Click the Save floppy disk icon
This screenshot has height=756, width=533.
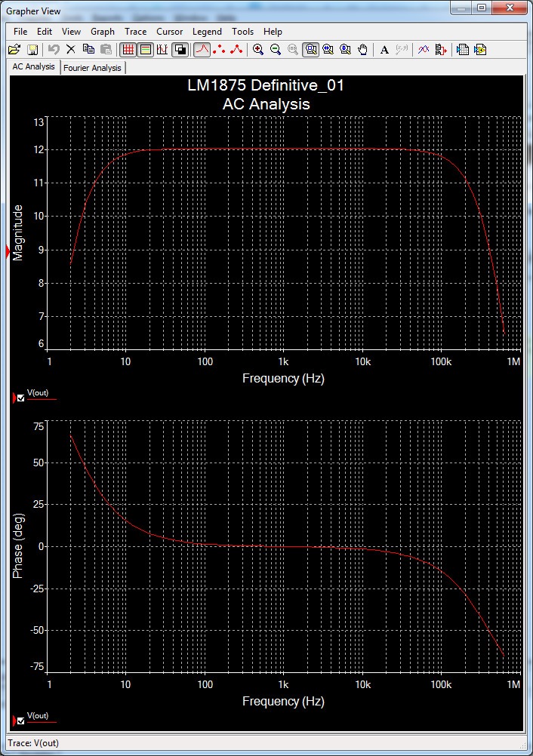[x=32, y=49]
